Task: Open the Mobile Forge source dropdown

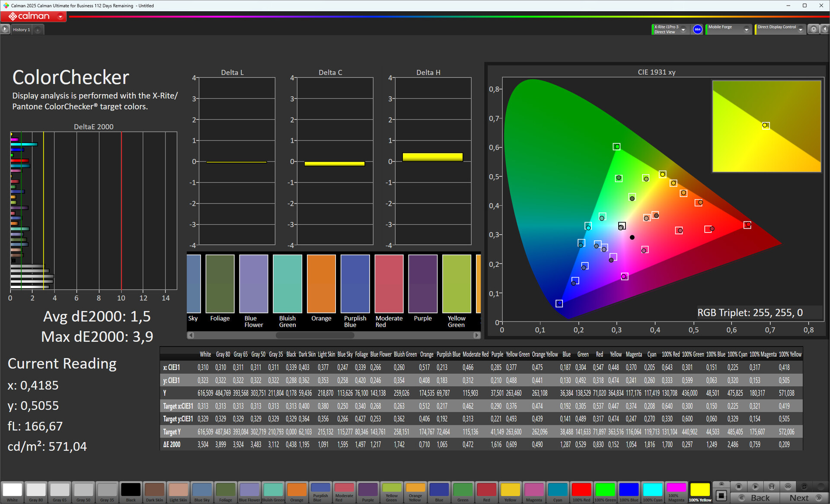Action: (x=746, y=29)
